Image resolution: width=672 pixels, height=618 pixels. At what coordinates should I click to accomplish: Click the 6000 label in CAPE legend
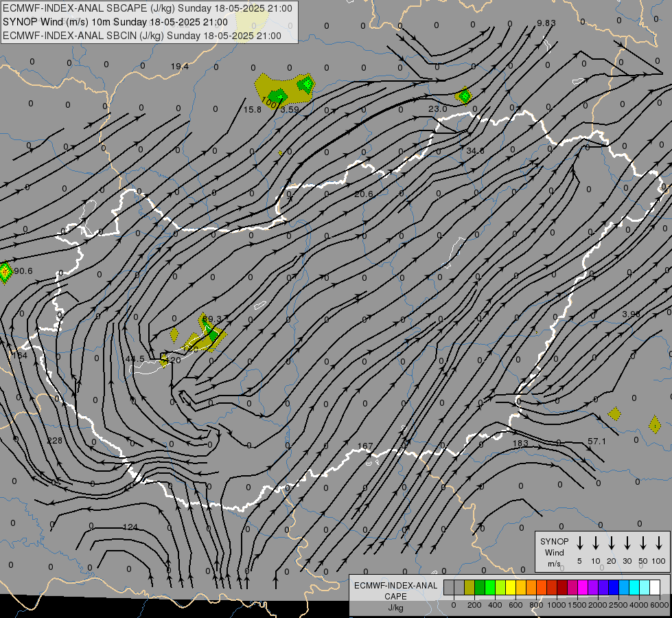659,605
